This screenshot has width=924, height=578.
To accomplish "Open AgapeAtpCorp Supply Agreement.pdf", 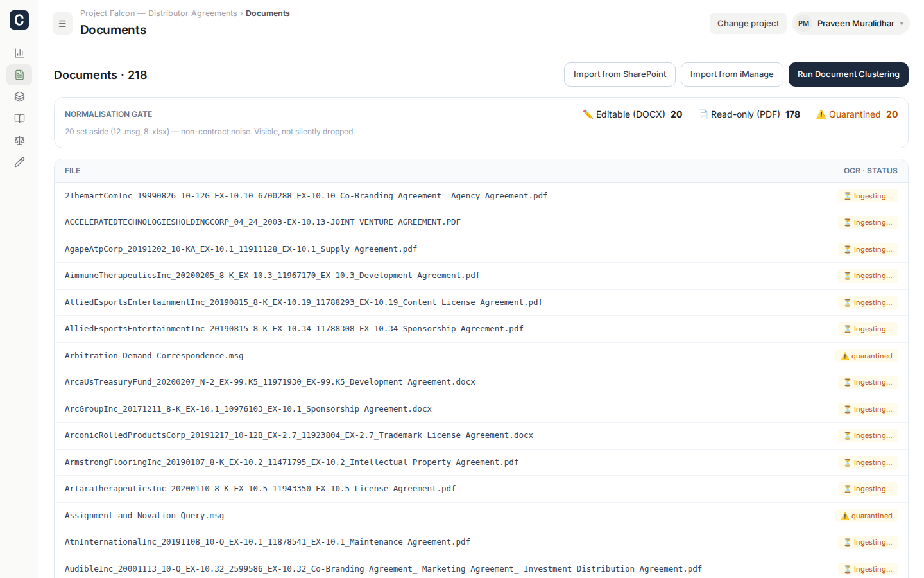I will pyautogui.click(x=241, y=249).
